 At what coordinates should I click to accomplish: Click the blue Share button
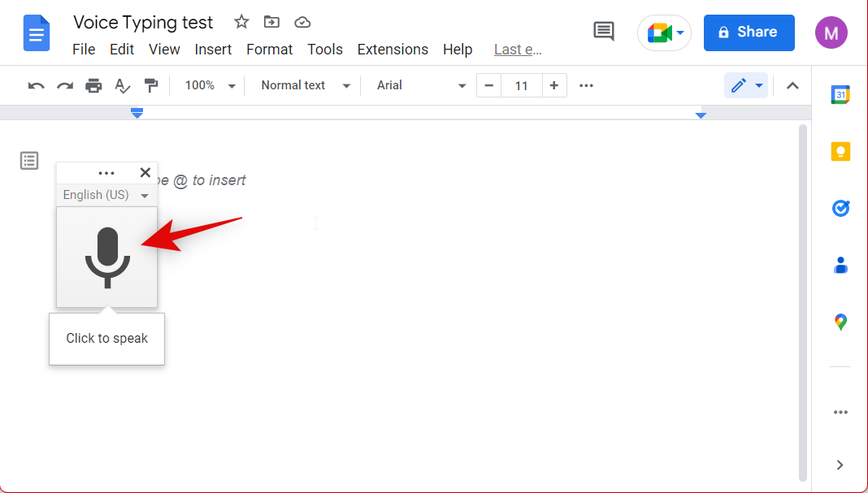click(749, 32)
